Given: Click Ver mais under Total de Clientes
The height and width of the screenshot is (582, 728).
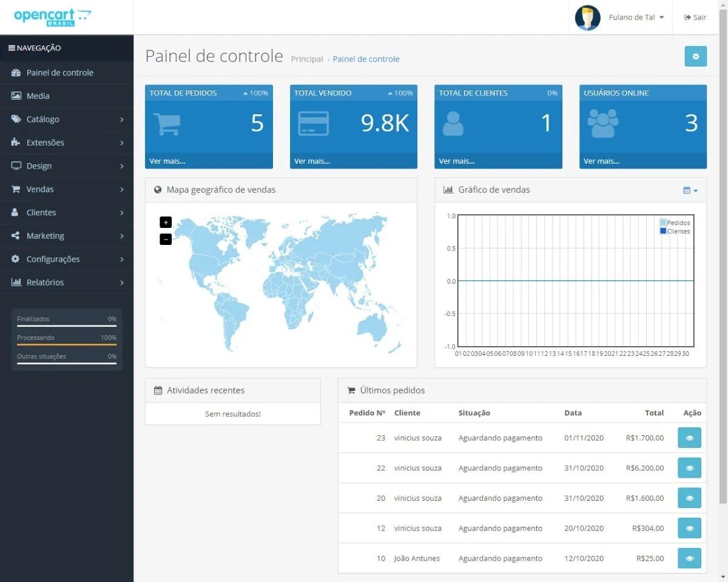Looking at the screenshot, I should pyautogui.click(x=457, y=161).
